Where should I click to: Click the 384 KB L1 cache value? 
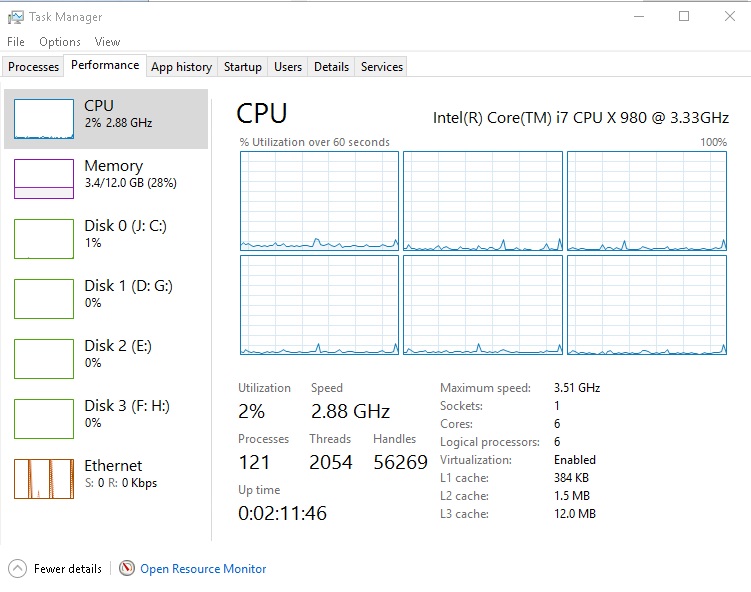point(571,478)
